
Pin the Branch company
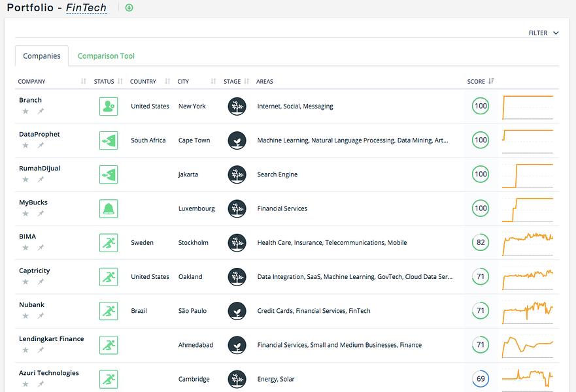tap(41, 111)
